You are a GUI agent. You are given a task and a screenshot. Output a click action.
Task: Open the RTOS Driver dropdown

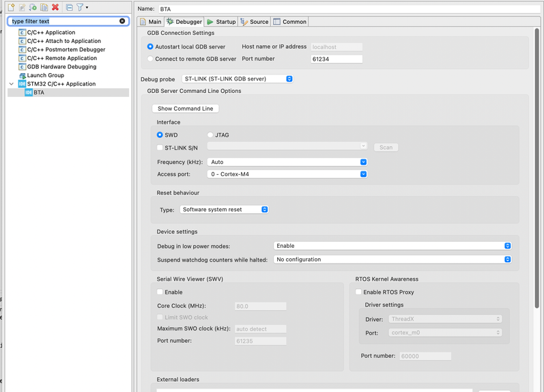click(x=445, y=319)
